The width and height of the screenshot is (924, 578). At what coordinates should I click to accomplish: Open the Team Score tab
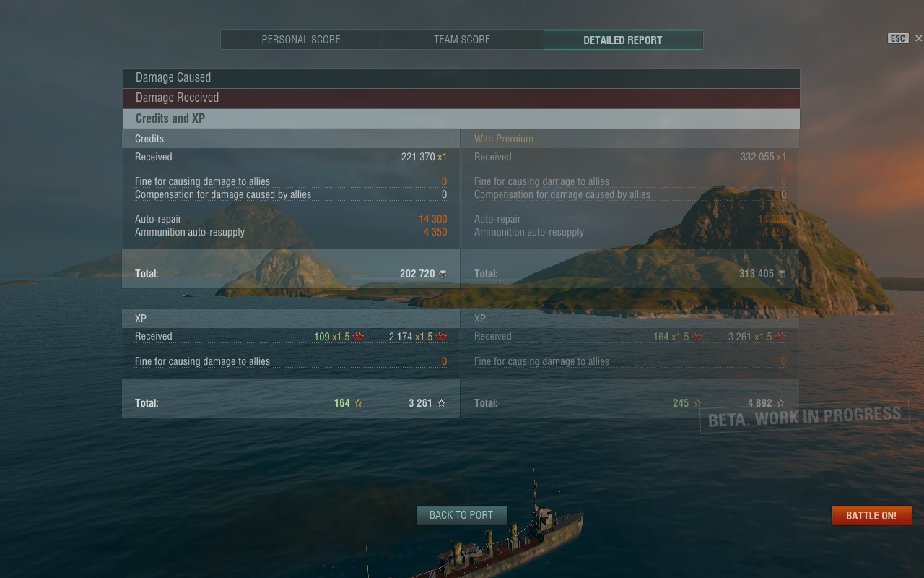(x=462, y=40)
